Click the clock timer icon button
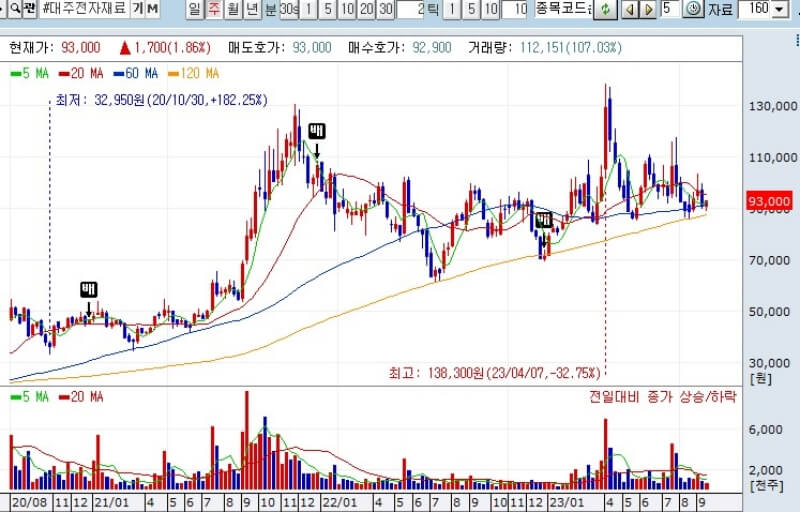 click(x=693, y=9)
